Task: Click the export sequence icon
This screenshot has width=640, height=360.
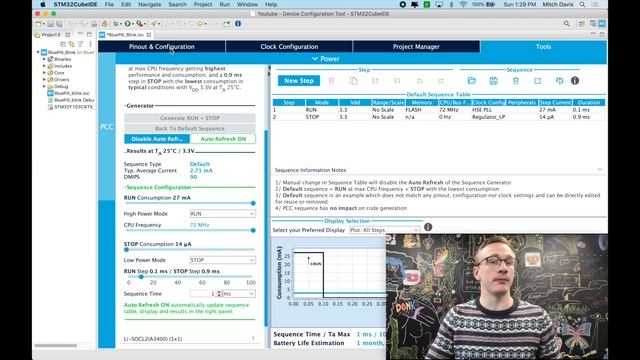Action: point(538,81)
